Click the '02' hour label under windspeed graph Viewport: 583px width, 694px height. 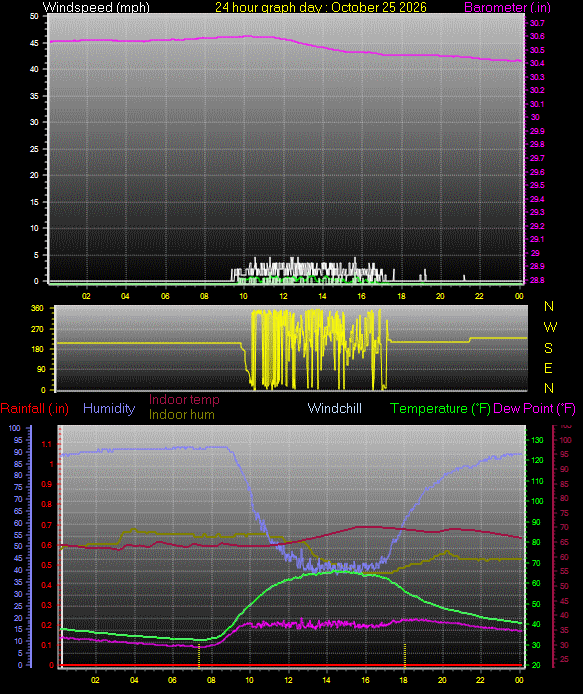(86, 296)
